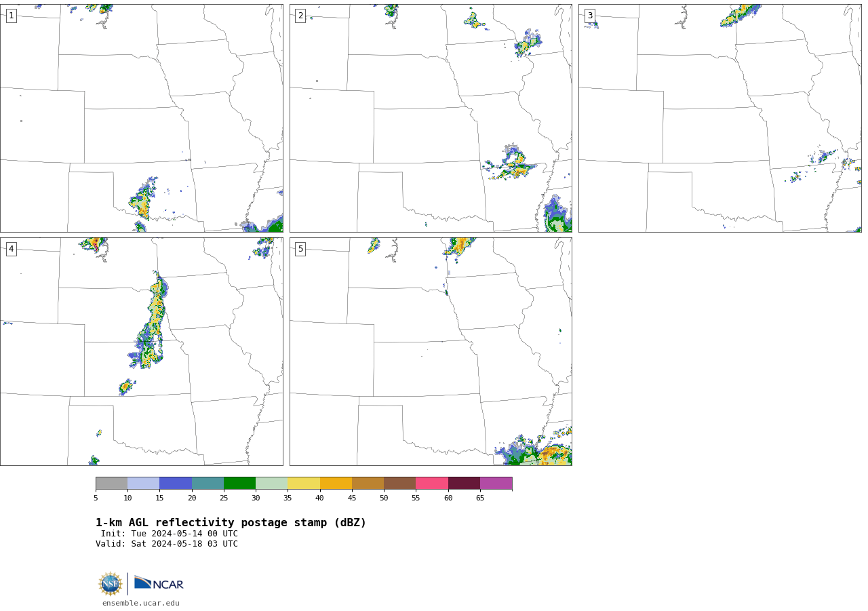
Task: Click the Valid Sat 2024-05-18 03 UTC line
Action: [x=167, y=544]
